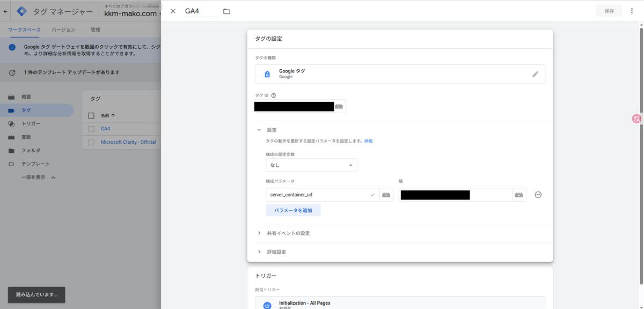The height and width of the screenshot is (309, 644).
Task: Click the Initialization trigger power icon
Action: pos(267,306)
